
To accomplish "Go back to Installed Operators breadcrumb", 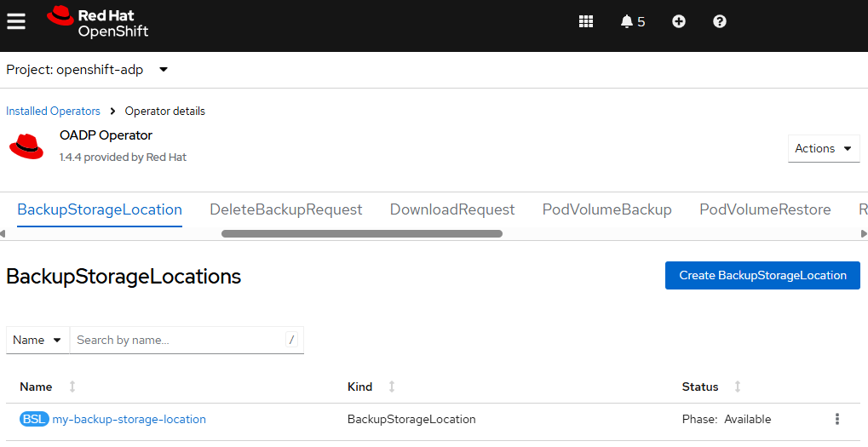I will click(x=53, y=111).
